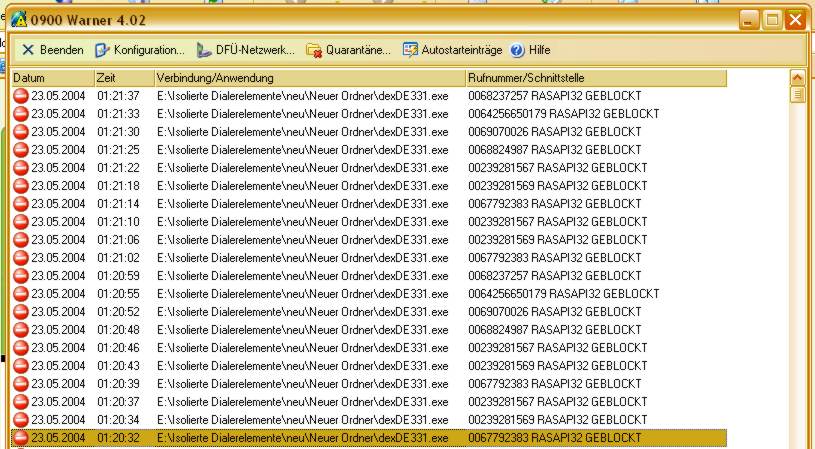Click the Beenden X icon
815x449 pixels.
[28, 50]
